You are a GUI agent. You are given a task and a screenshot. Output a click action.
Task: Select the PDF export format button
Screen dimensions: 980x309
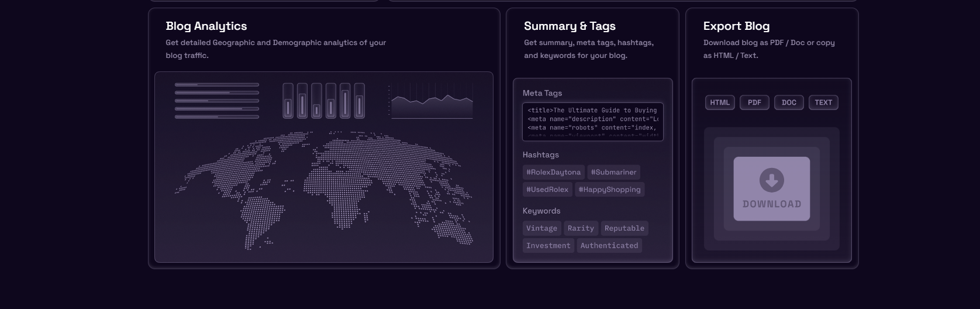coord(754,102)
